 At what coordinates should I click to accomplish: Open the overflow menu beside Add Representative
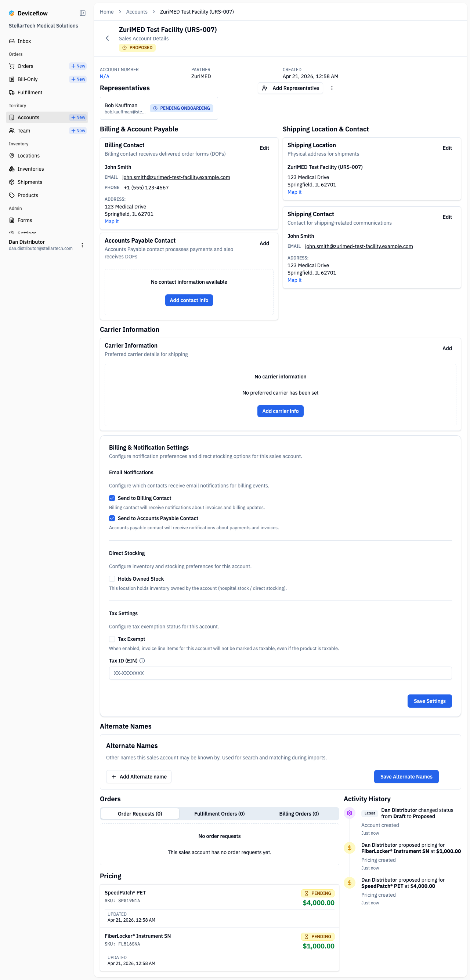pos(332,88)
